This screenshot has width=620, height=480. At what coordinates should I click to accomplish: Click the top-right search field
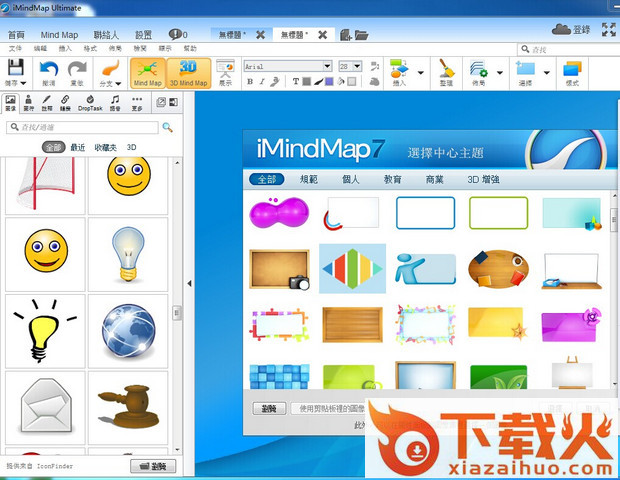569,49
